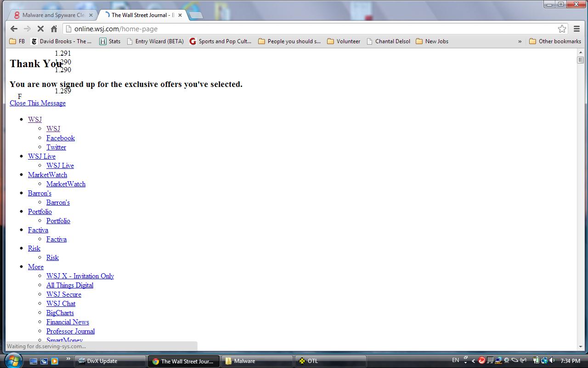Viewport: 588px width, 368px height.
Task: Click the More link
Action: (36, 267)
